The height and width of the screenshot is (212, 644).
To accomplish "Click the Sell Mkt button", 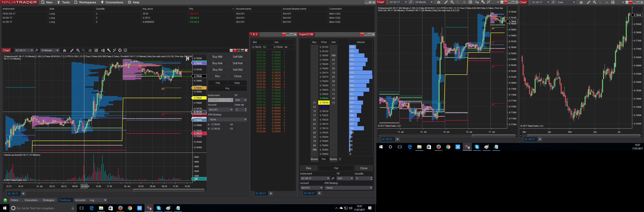I will pos(238,57).
